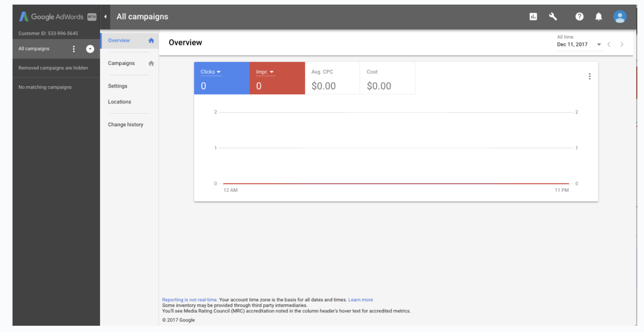644x332 pixels.
Task: Open the reports chart icon in header
Action: point(533,17)
